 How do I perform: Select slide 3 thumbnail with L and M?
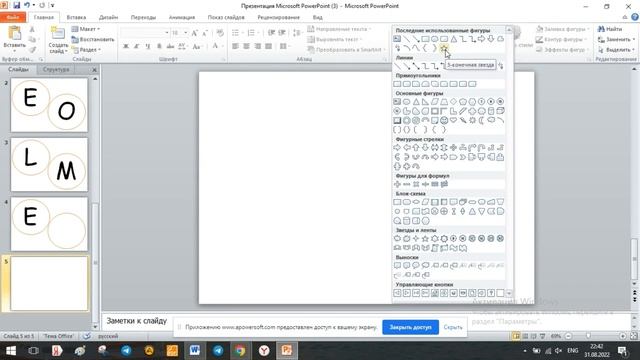click(49, 164)
